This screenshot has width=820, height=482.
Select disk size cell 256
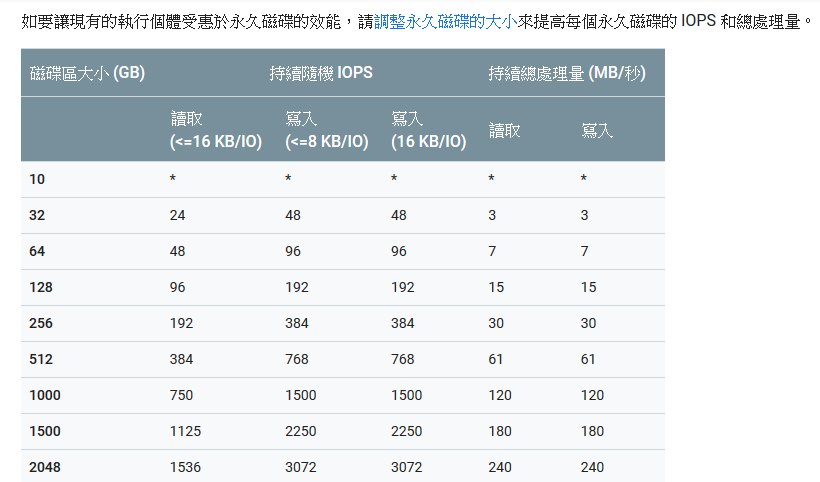41,323
